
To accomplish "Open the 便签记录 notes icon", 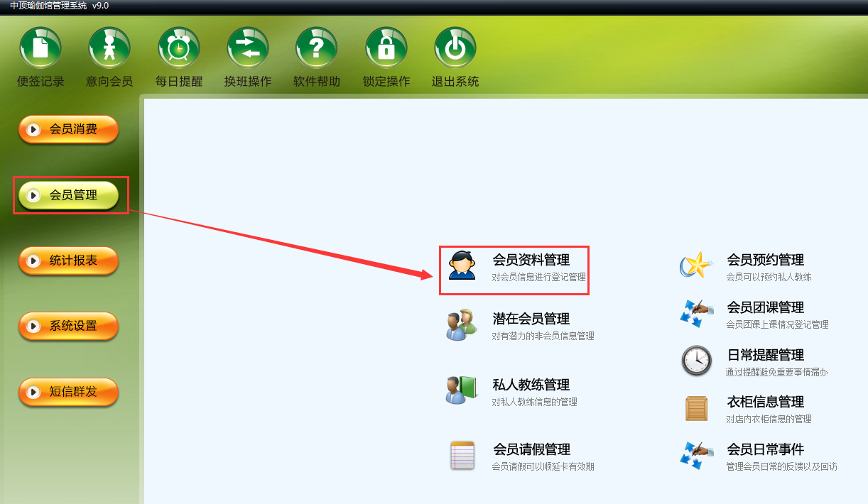I will click(x=40, y=48).
